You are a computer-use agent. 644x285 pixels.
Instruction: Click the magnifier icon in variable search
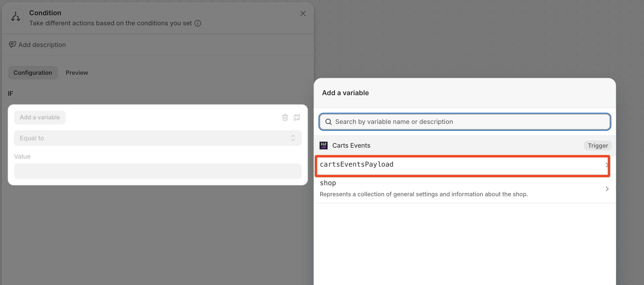pyautogui.click(x=328, y=122)
